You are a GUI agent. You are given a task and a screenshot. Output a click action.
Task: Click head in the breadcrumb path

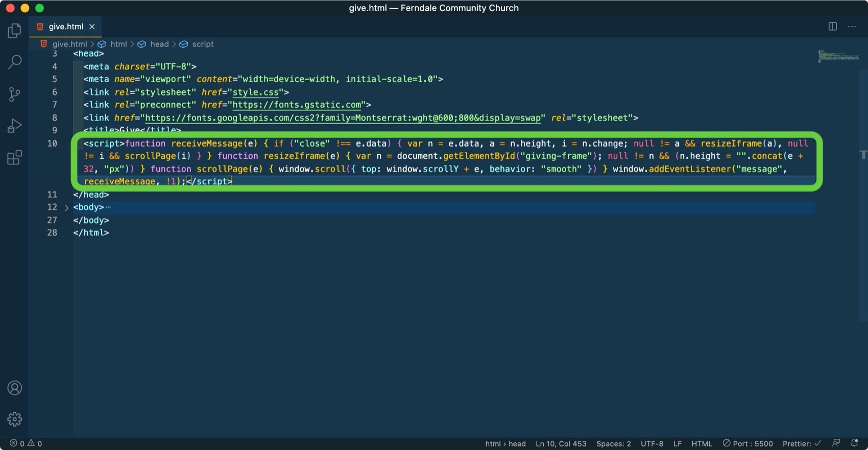159,44
